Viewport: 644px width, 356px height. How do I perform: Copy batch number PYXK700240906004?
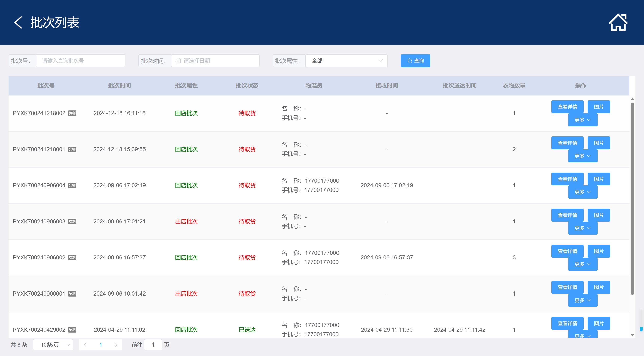pos(72,185)
